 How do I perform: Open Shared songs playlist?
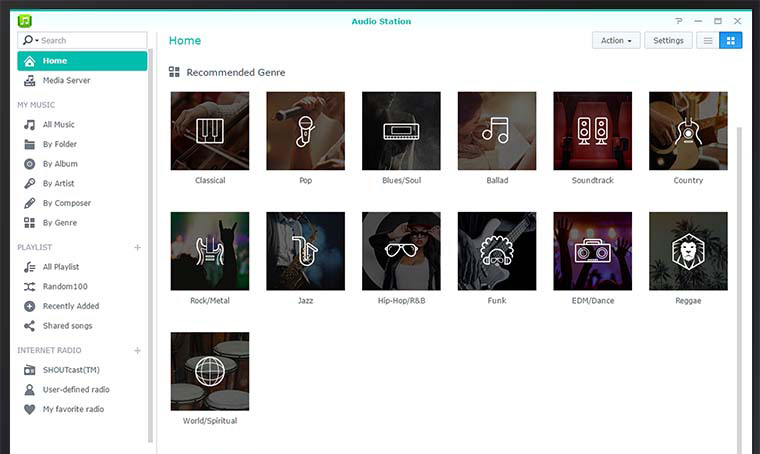[x=67, y=326]
